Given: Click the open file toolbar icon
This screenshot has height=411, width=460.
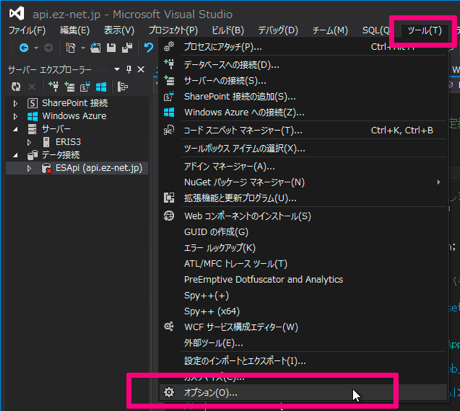Looking at the screenshot, I should click(x=95, y=48).
